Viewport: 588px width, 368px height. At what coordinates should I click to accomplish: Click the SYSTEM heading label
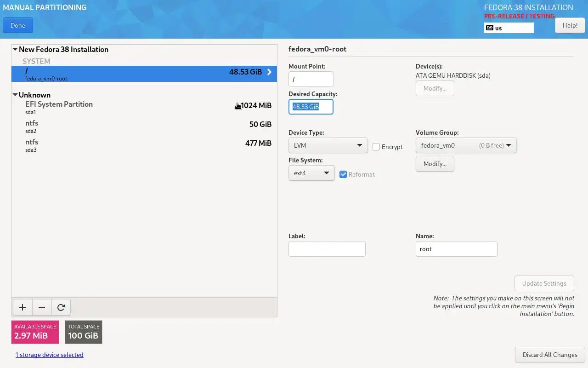tap(36, 61)
